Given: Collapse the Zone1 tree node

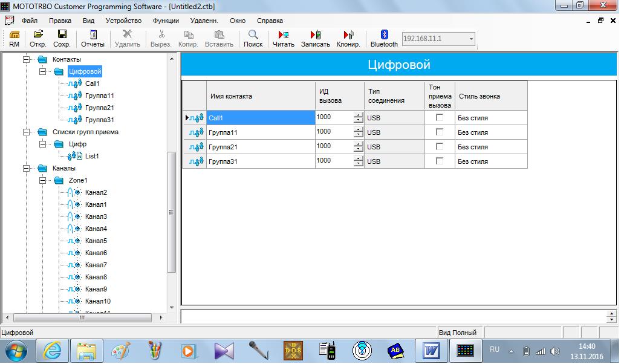Looking at the screenshot, I should [x=42, y=180].
